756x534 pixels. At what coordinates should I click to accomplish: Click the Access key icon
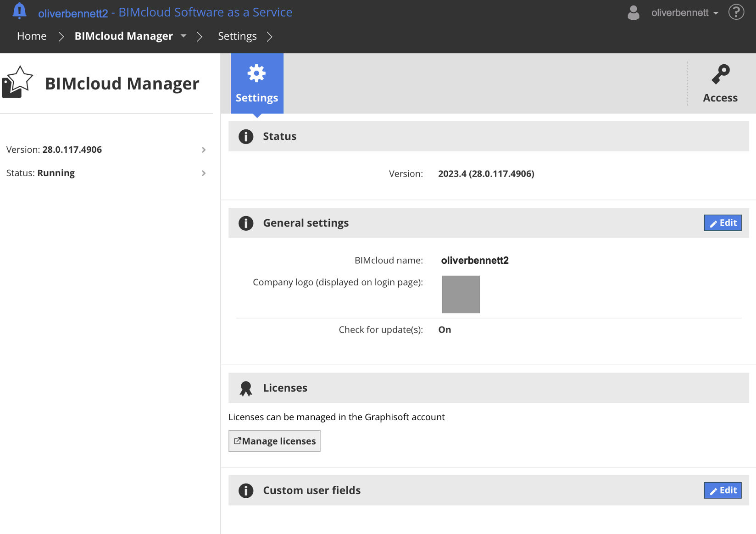(721, 74)
